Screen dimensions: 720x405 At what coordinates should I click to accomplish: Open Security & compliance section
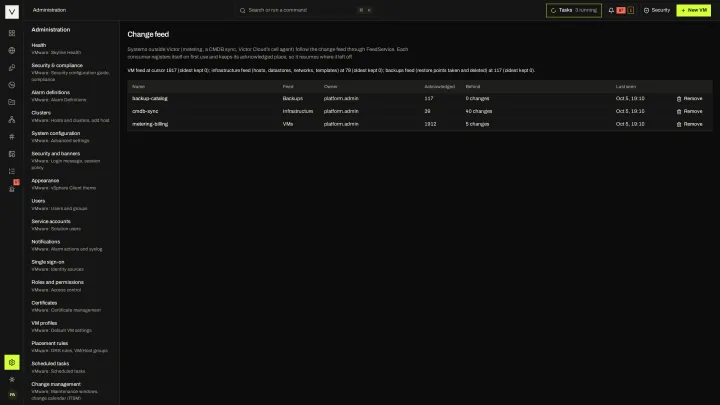(x=71, y=72)
